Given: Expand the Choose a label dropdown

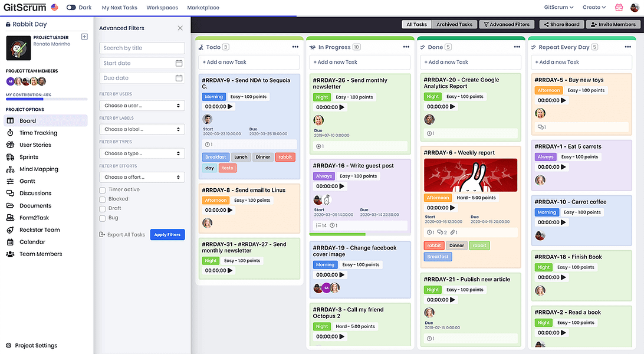Looking at the screenshot, I should point(142,129).
